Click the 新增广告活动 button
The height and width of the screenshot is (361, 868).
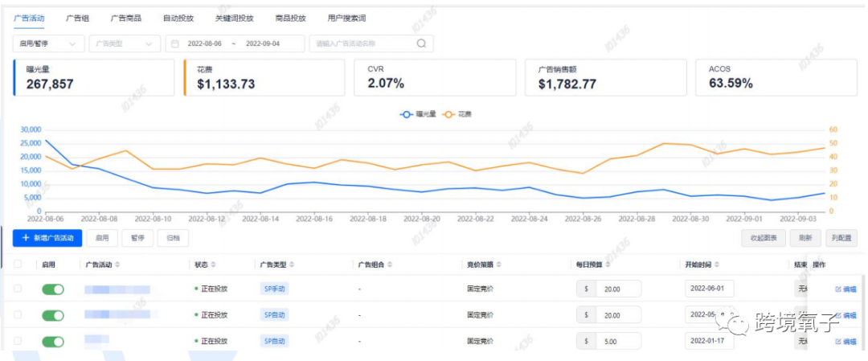47,238
